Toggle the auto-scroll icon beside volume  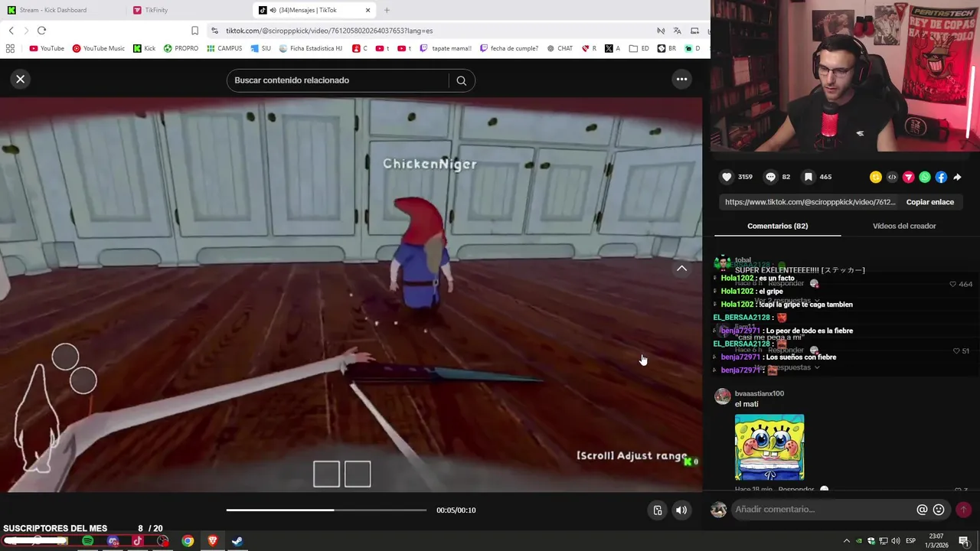[x=657, y=510]
